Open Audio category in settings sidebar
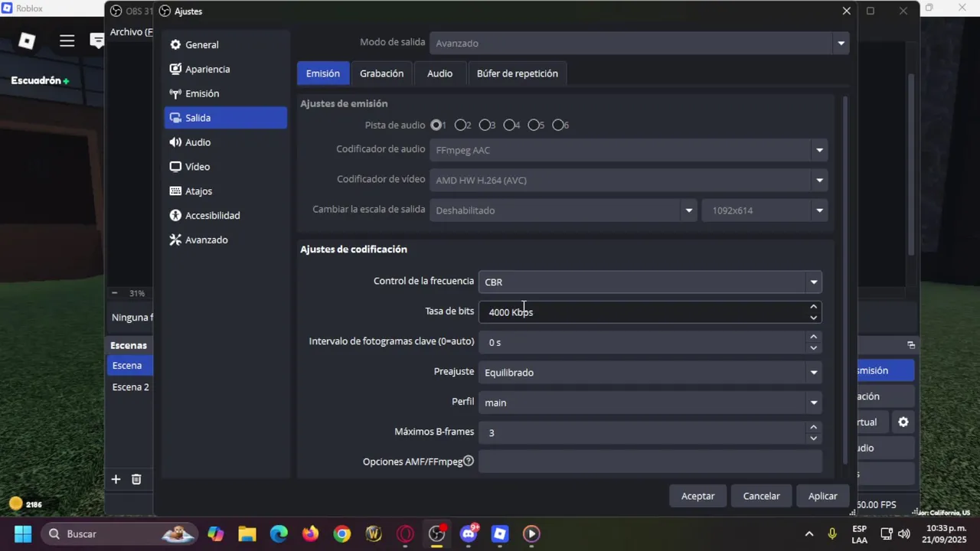980x551 pixels. click(x=225, y=142)
